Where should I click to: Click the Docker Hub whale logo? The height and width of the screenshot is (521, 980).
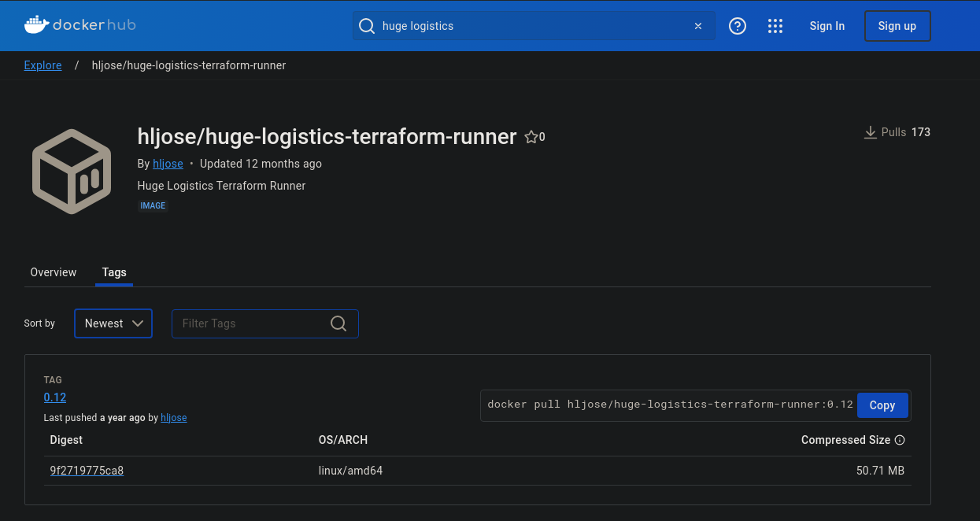(x=36, y=25)
